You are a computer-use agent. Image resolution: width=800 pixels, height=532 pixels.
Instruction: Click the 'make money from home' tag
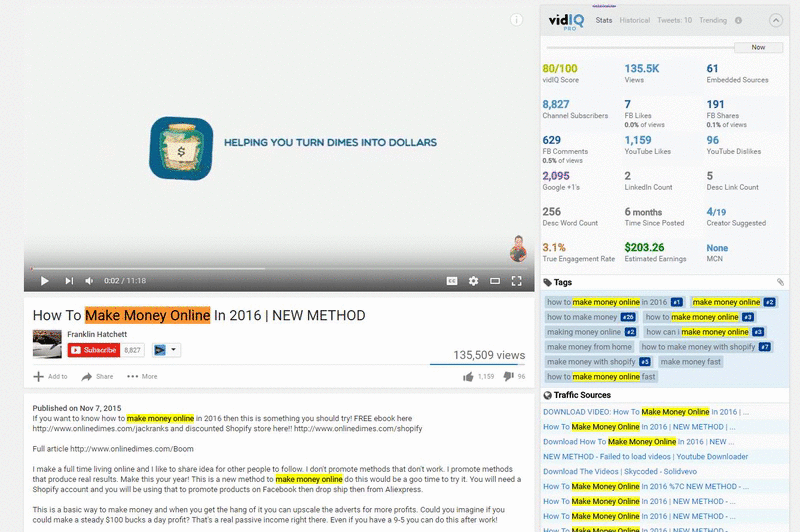click(x=589, y=347)
